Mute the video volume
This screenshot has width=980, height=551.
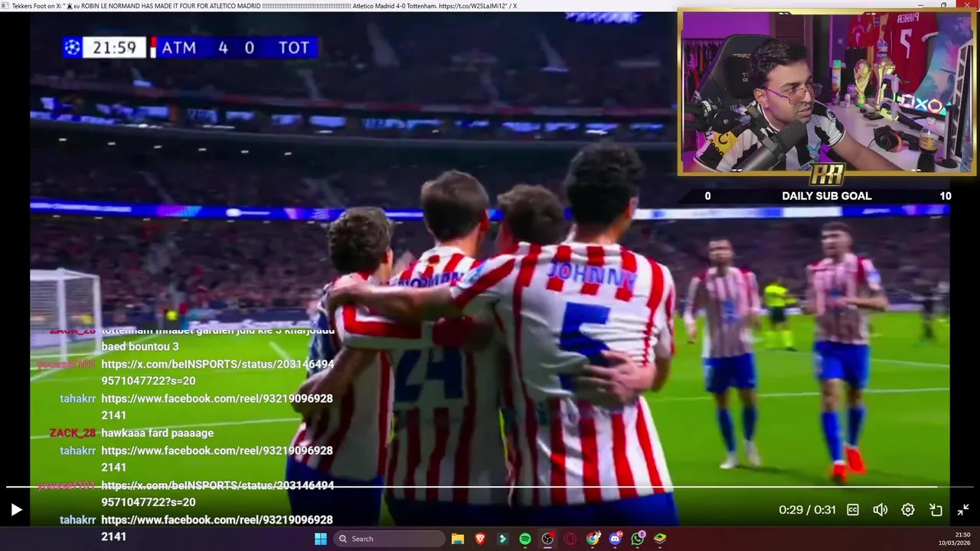pyautogui.click(x=880, y=510)
